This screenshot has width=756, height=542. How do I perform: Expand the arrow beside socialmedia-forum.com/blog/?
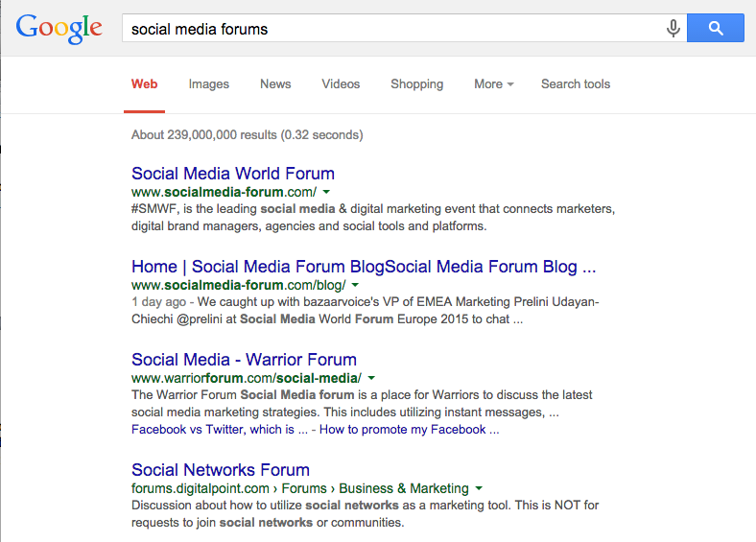tap(356, 285)
